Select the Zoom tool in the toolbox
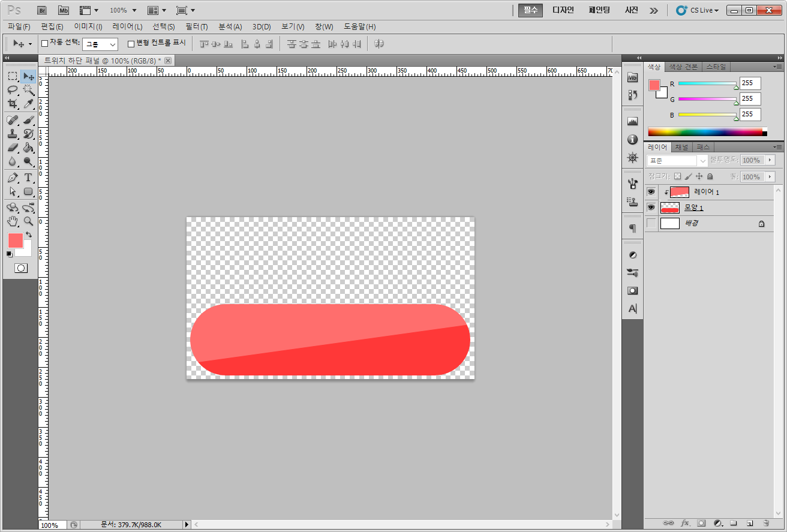 click(x=28, y=221)
